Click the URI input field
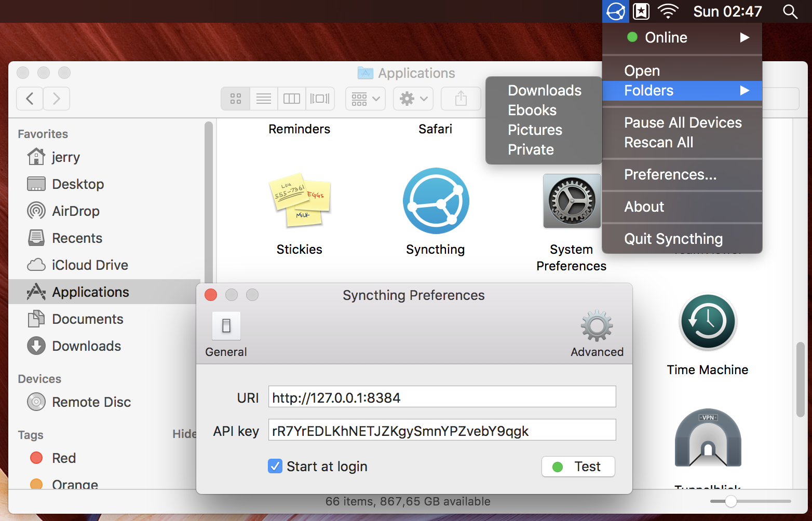The width and height of the screenshot is (812, 521). (442, 397)
